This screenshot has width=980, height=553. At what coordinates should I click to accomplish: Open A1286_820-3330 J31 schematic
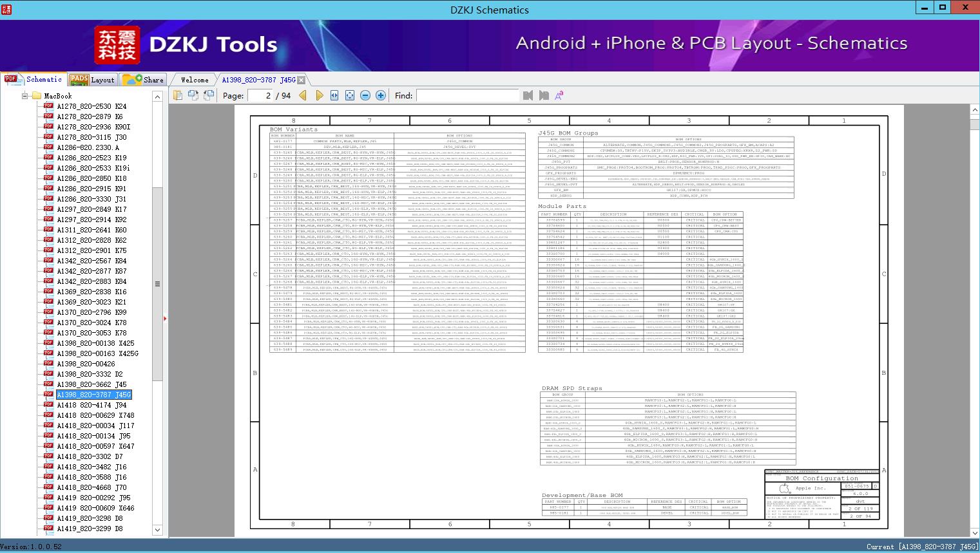pyautogui.click(x=91, y=199)
